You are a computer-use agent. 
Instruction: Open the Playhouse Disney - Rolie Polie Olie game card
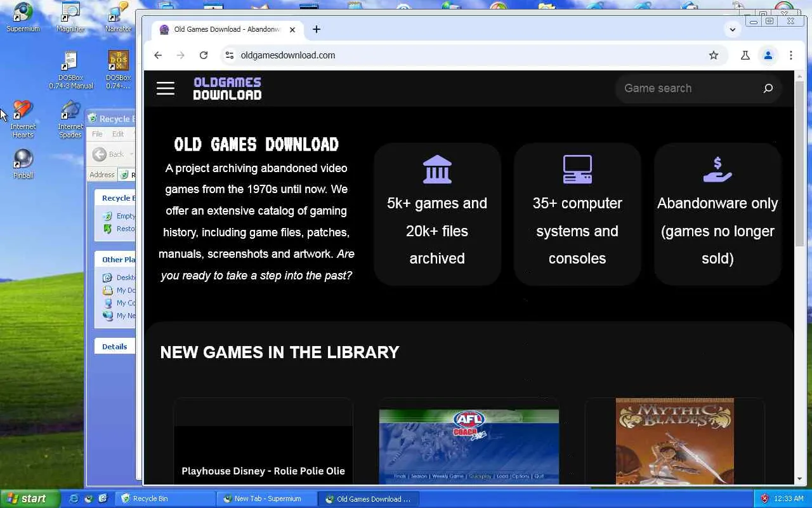point(263,441)
